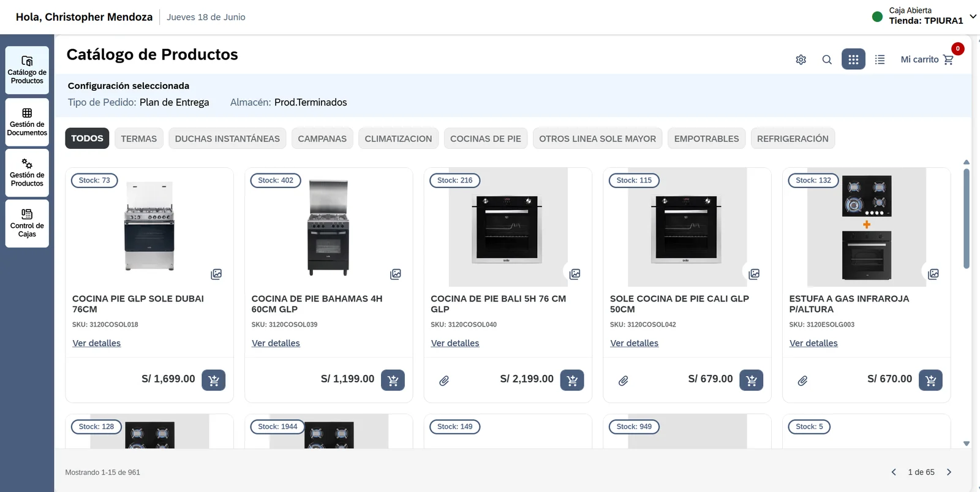Open Gestión de Productos in sidebar

pyautogui.click(x=27, y=173)
